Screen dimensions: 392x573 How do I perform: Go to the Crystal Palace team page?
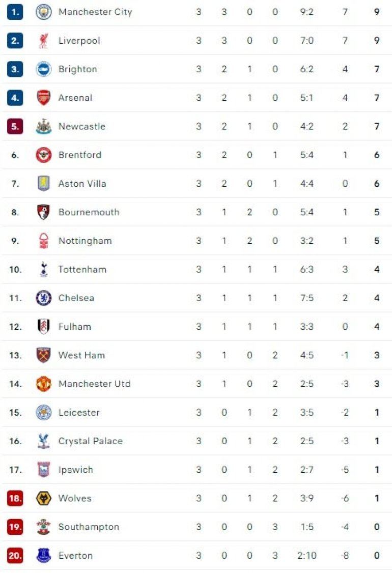(x=90, y=441)
